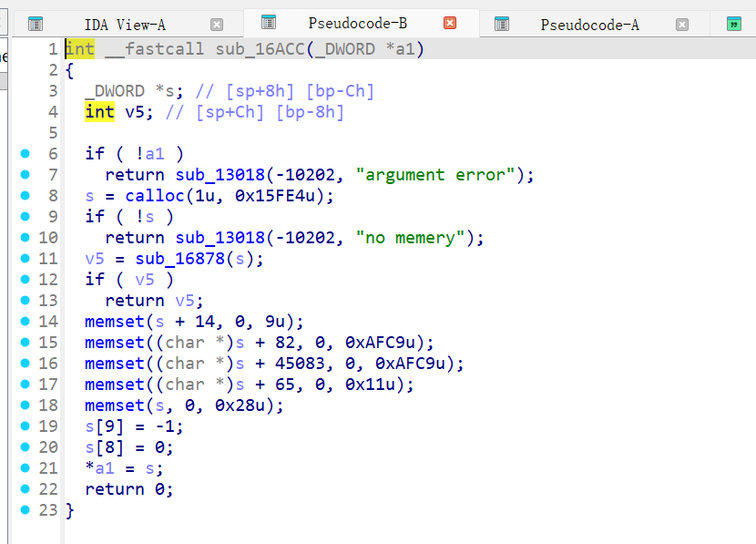Image resolution: width=756 pixels, height=544 pixels.
Task: Click the closing brace on line 23
Action: (x=70, y=510)
